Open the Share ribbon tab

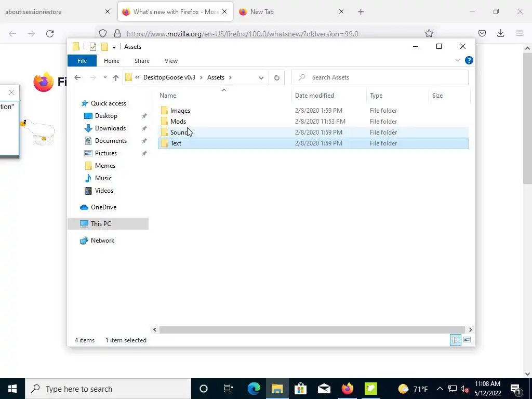click(142, 61)
